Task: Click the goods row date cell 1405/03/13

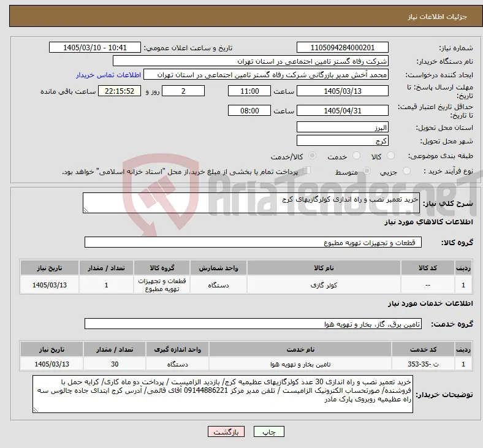Action: [x=50, y=285]
